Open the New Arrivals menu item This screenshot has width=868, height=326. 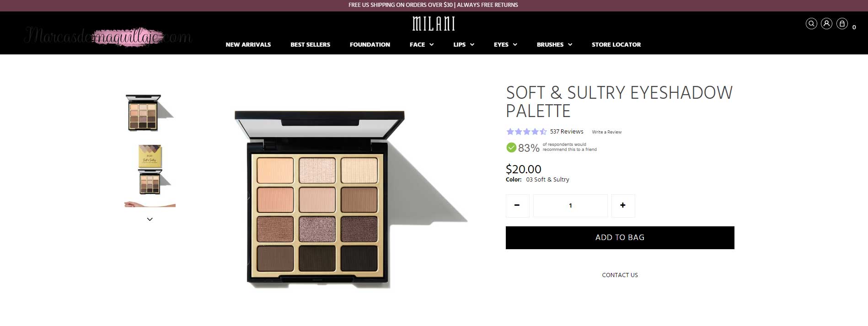[248, 44]
